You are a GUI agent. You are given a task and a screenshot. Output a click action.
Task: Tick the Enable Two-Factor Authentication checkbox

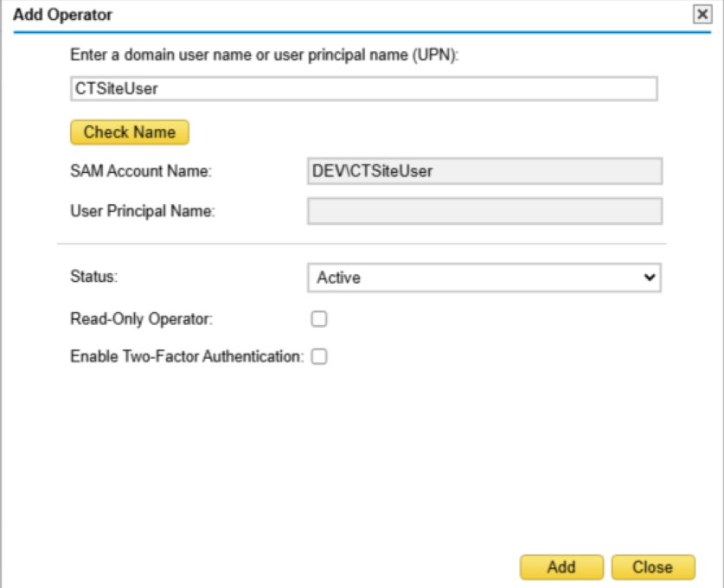coord(319,355)
